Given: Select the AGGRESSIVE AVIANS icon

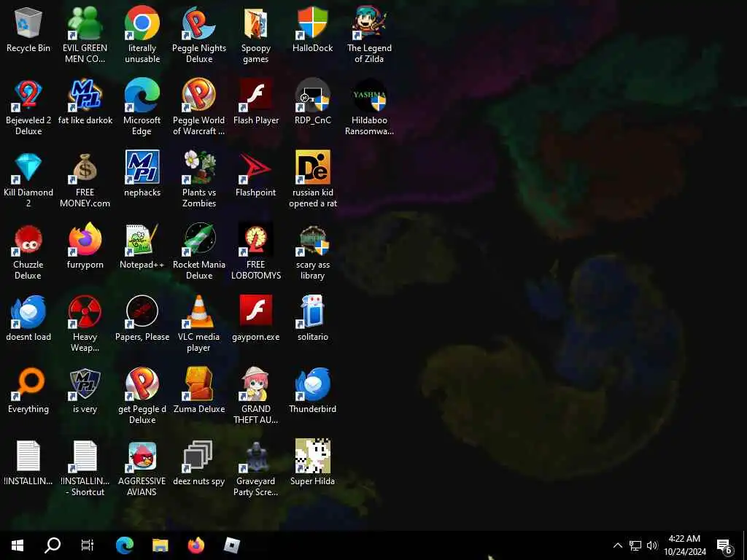Looking at the screenshot, I should 142,468.
